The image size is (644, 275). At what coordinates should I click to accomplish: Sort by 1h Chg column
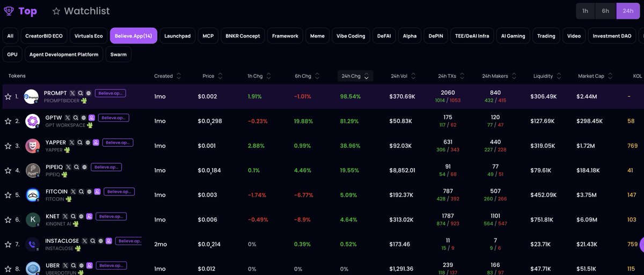coord(259,76)
